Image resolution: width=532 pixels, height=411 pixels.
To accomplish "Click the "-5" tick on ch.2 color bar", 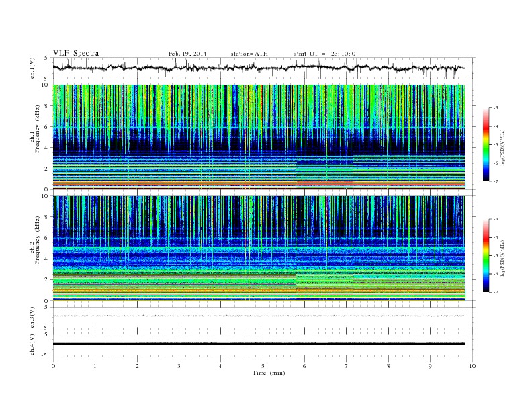I will 496,255.
